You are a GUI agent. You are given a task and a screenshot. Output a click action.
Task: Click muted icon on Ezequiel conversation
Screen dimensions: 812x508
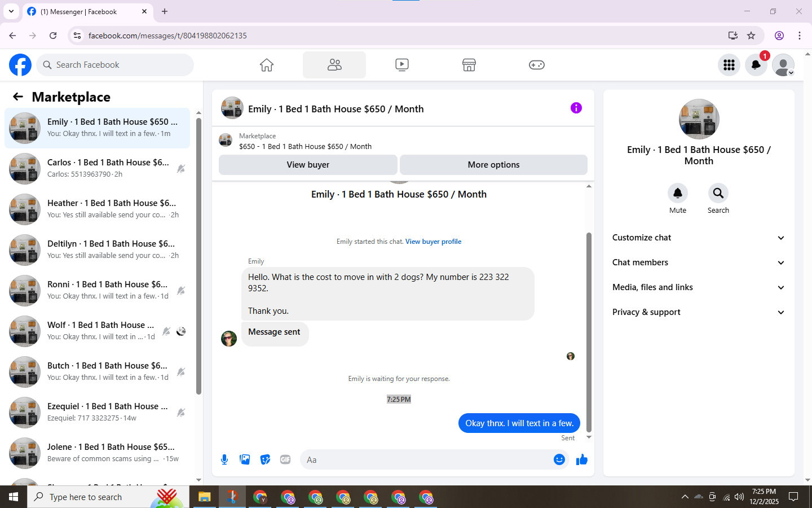point(181,413)
